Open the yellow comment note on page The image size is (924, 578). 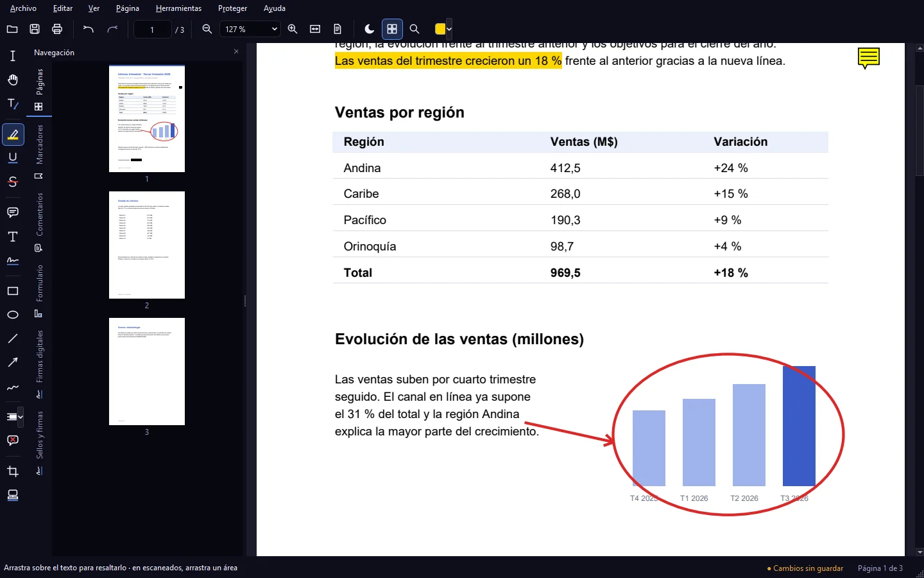869,58
